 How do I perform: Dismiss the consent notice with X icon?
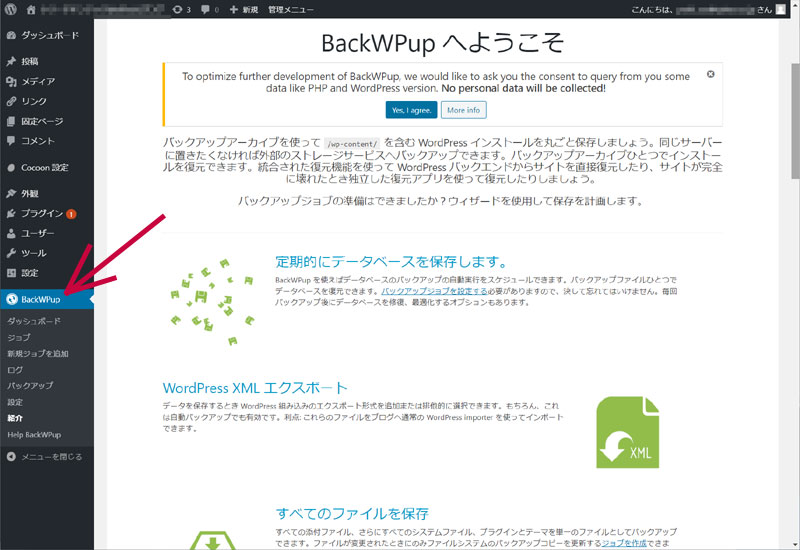[x=710, y=74]
